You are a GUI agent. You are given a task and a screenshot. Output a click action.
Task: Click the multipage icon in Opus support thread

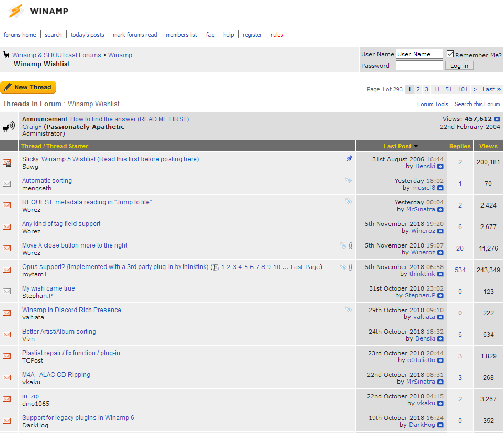click(216, 267)
